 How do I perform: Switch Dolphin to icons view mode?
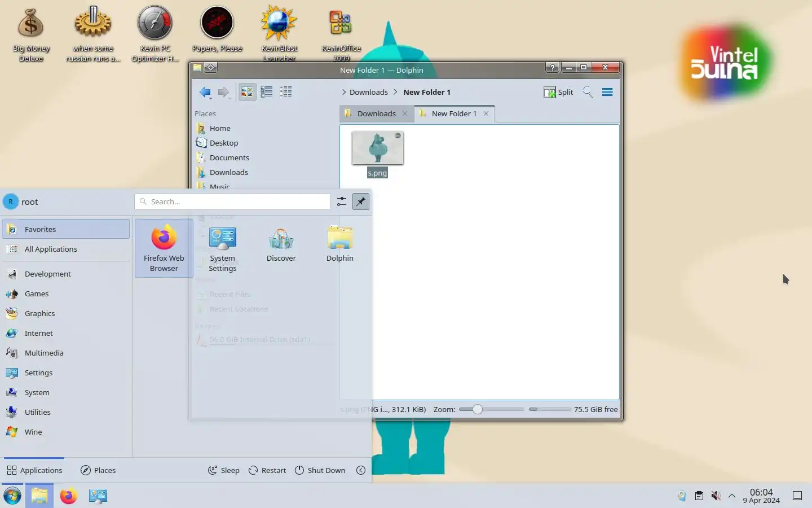(x=247, y=92)
